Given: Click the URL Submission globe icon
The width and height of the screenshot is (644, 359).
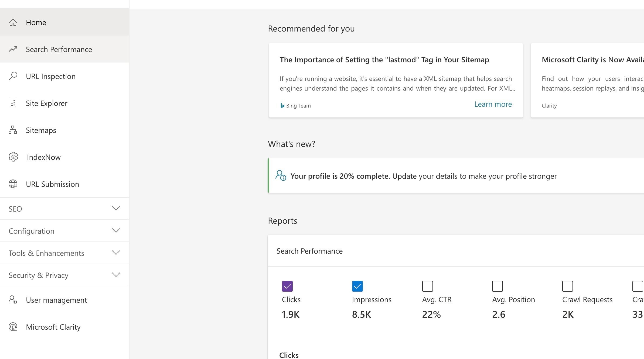Looking at the screenshot, I should (x=13, y=184).
